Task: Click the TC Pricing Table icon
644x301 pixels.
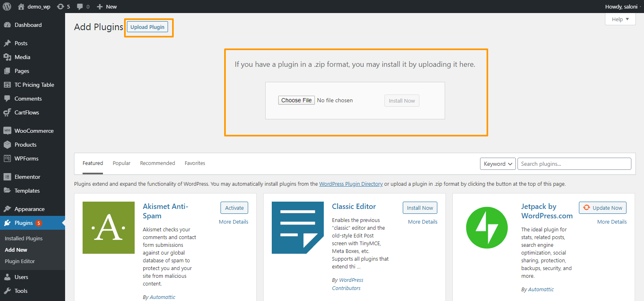Action: [7, 85]
